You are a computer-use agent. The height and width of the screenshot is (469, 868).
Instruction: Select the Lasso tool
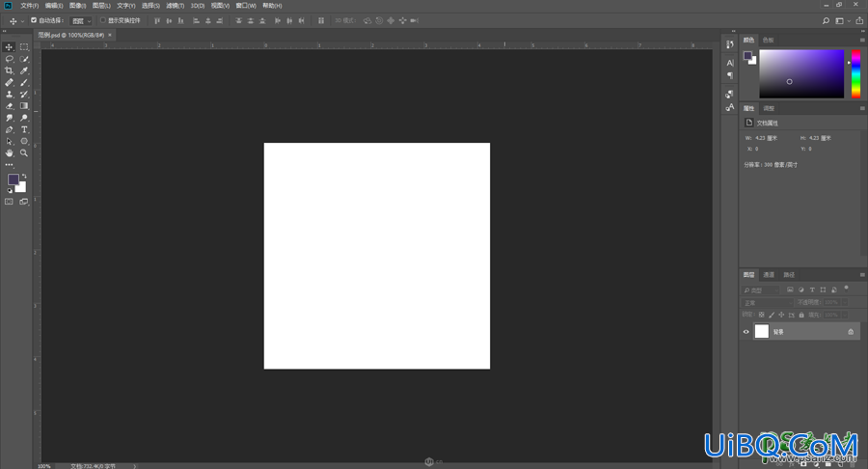point(9,59)
